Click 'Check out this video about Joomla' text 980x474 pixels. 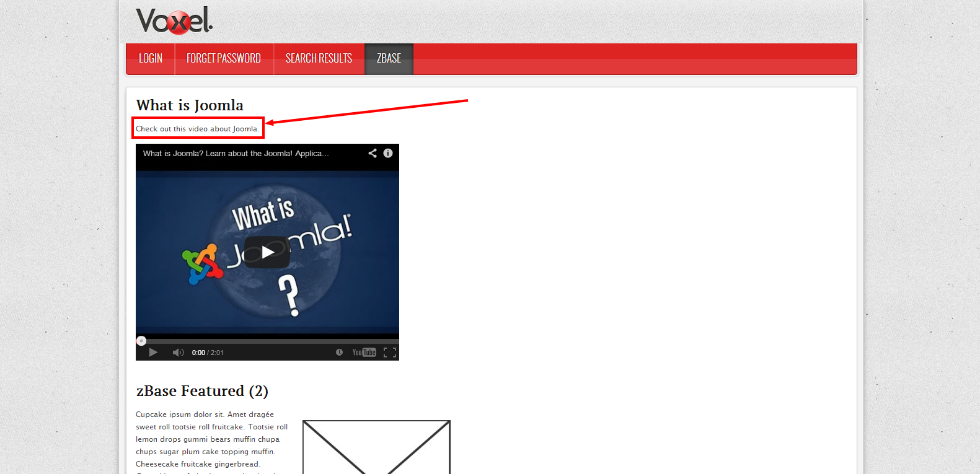pos(198,129)
